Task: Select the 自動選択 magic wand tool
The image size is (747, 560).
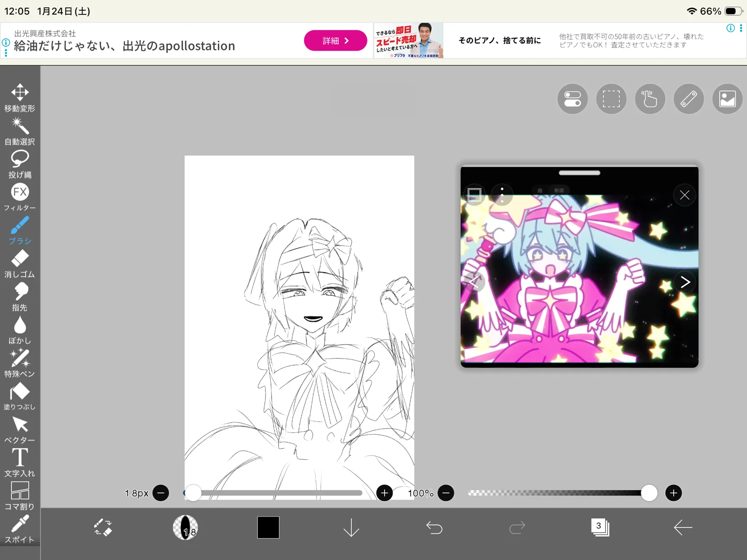Action: point(20,131)
